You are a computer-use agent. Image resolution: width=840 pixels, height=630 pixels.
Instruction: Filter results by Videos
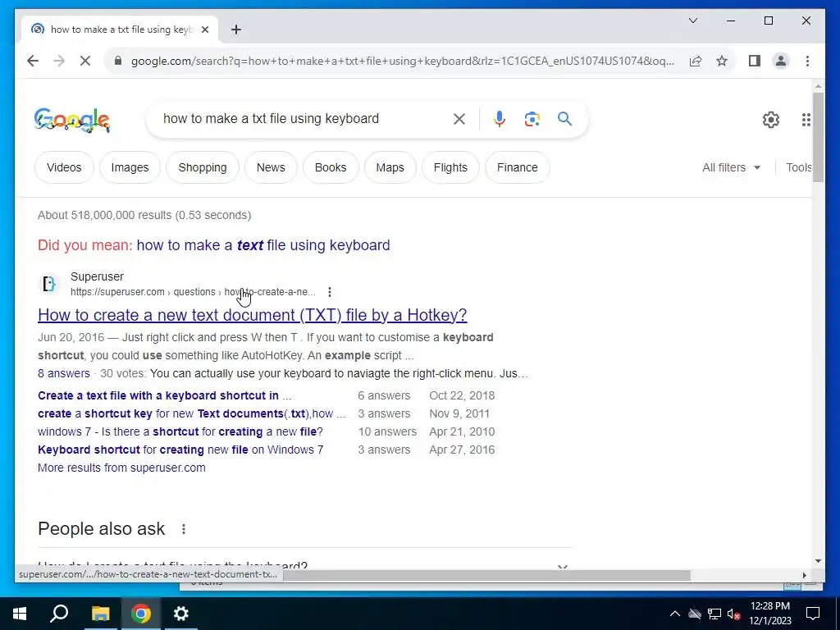click(x=64, y=167)
